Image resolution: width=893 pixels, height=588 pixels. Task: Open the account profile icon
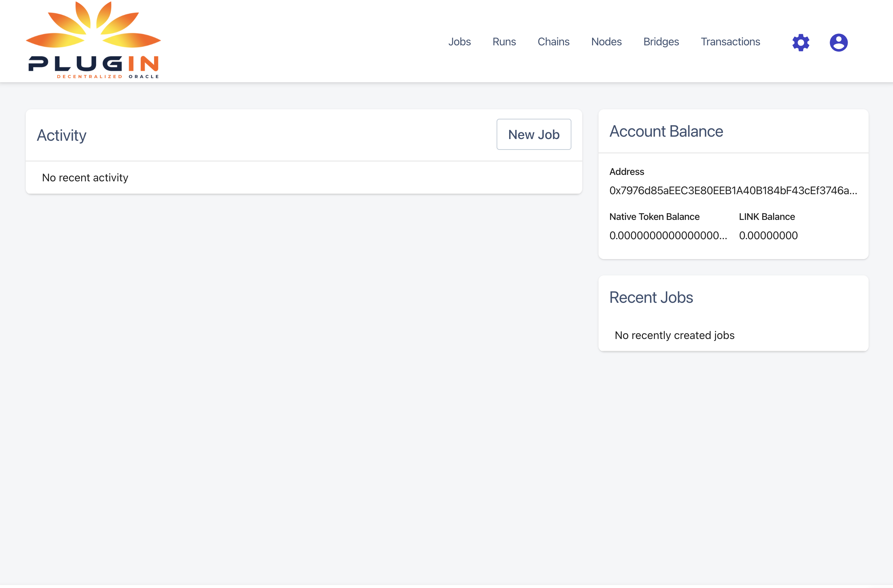838,42
